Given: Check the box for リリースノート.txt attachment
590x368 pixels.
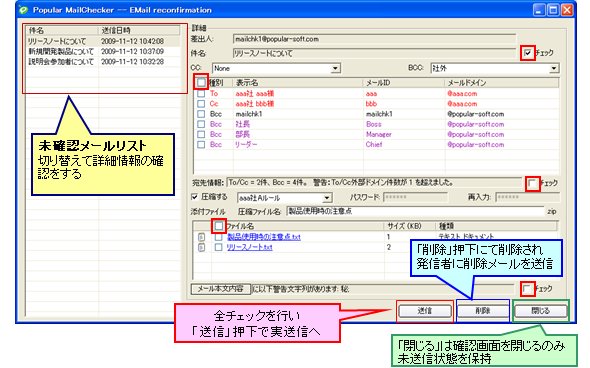Looking at the screenshot, I should click(x=219, y=247).
